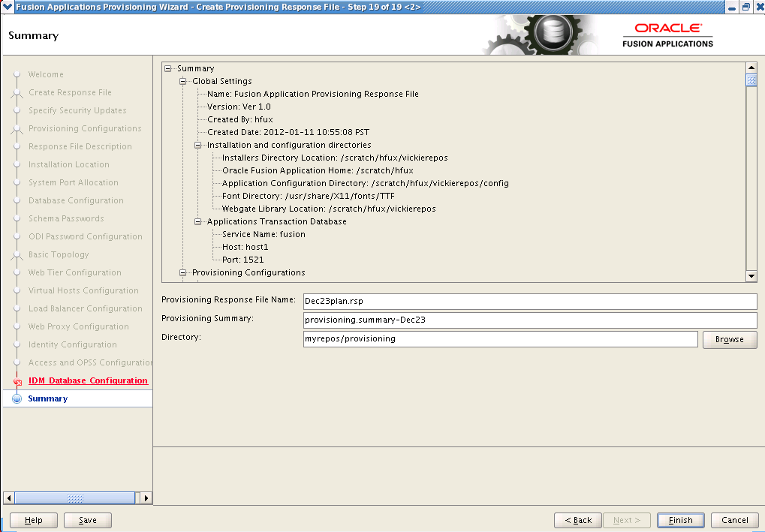Open Help for this wizard
This screenshot has width=765, height=532.
pyautogui.click(x=34, y=520)
